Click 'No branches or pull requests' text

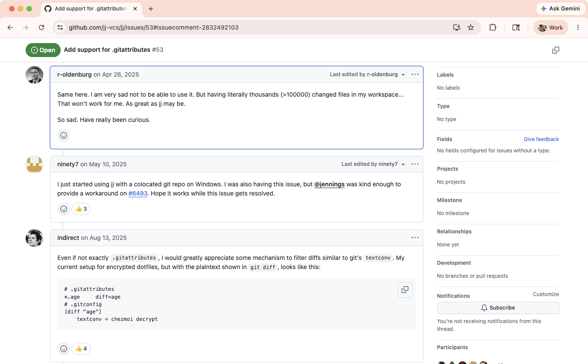point(472,276)
